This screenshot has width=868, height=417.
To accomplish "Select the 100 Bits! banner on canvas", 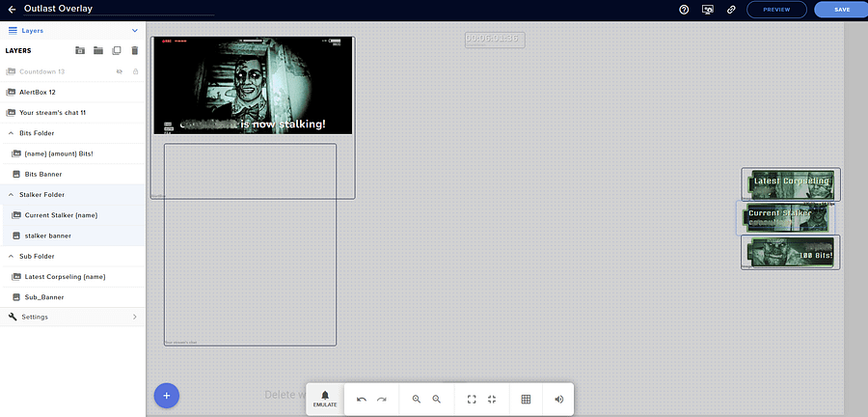I will pos(791,252).
